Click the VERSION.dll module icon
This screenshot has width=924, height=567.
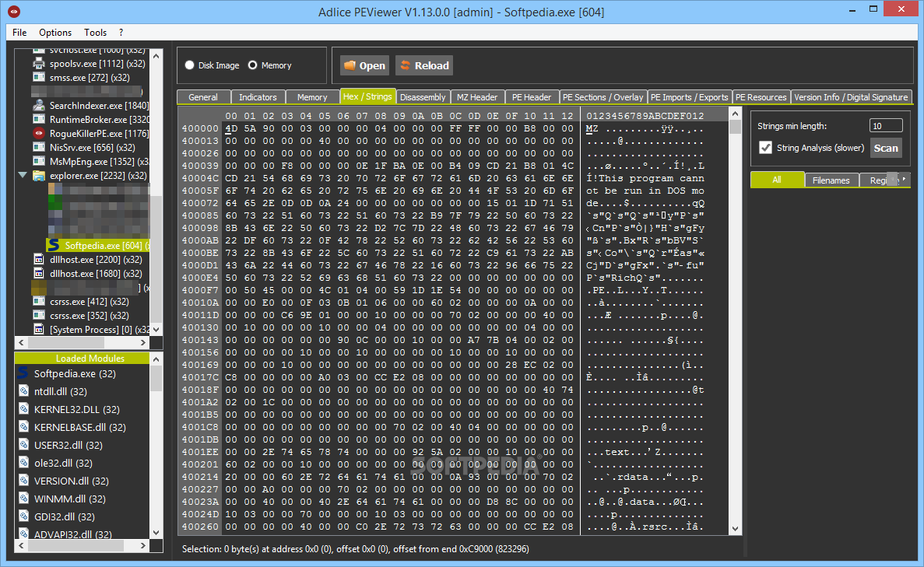point(23,481)
